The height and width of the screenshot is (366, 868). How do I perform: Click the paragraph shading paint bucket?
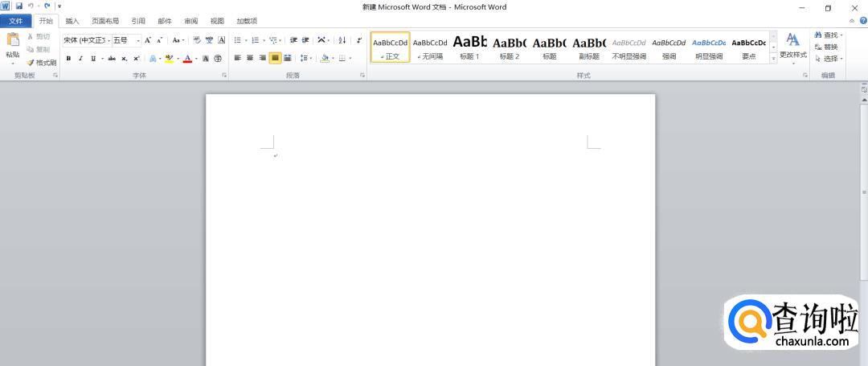[x=325, y=58]
